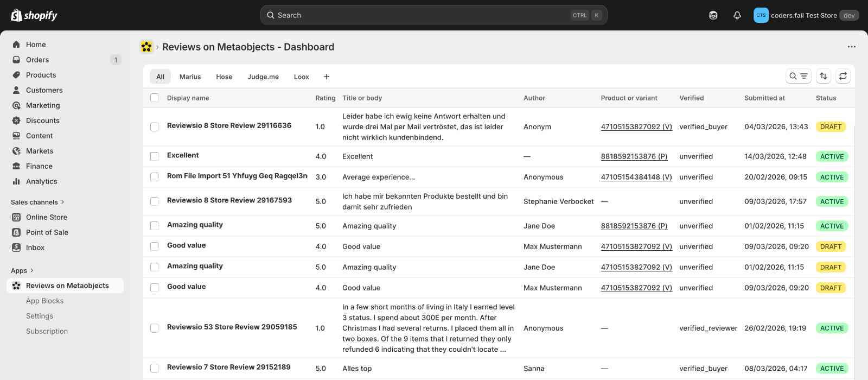Click the Rating column header

(x=325, y=98)
